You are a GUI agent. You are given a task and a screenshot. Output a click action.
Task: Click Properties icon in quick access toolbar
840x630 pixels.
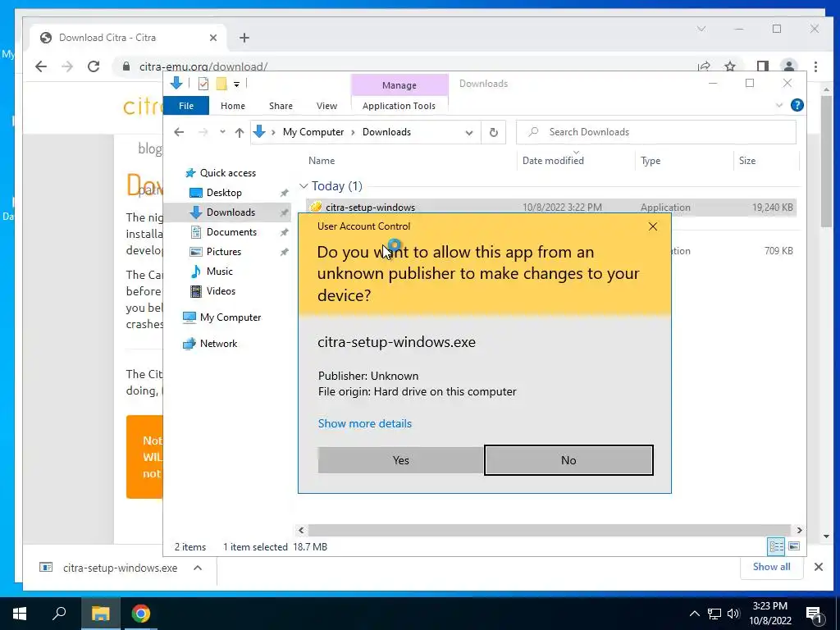203,84
